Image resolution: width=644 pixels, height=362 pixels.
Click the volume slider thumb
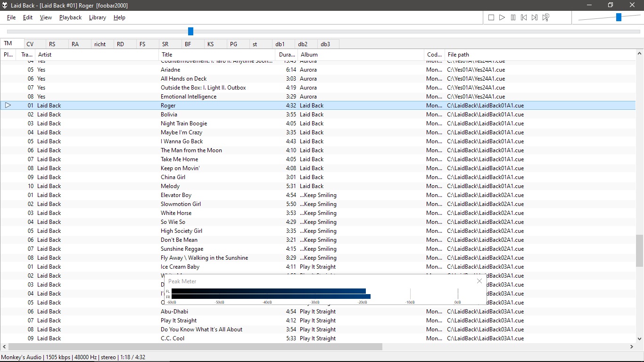point(619,17)
